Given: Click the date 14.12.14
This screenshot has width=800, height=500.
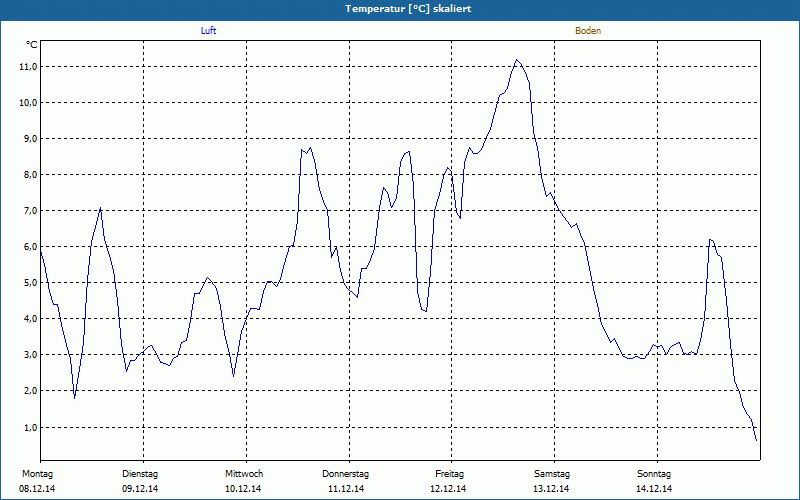Looking at the screenshot, I should pos(654,489).
